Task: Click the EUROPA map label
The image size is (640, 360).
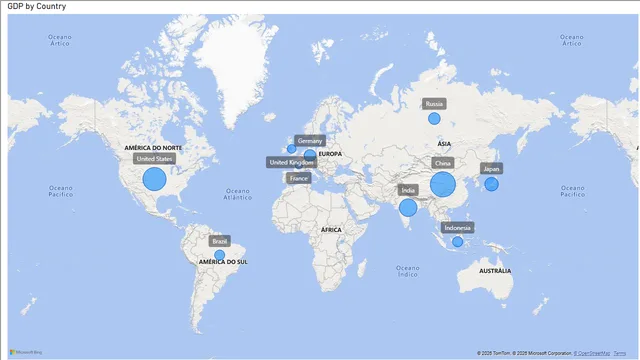Action: pos(330,154)
